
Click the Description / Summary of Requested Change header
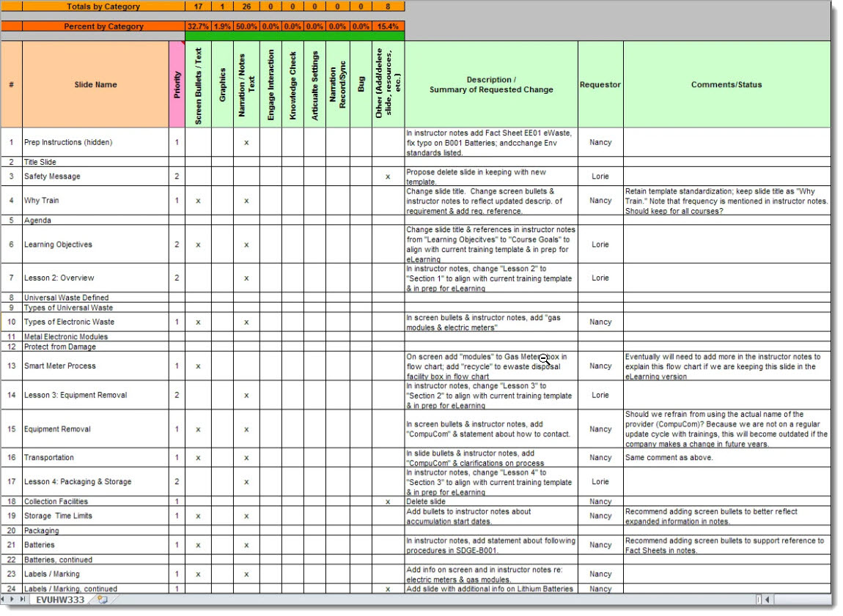pyautogui.click(x=490, y=85)
